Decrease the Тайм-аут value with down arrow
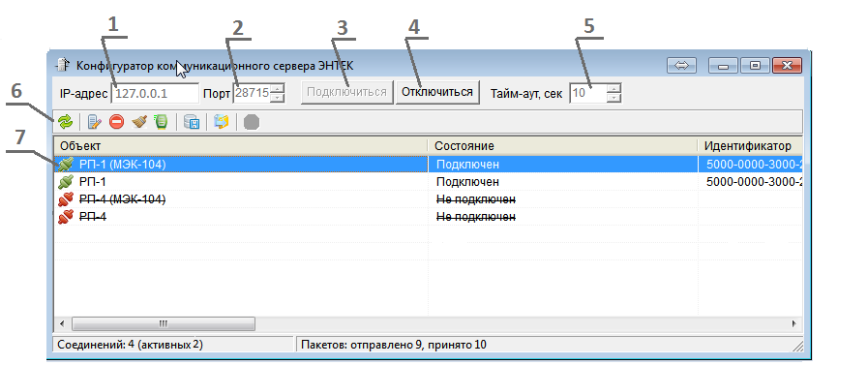The image size is (868, 365). 614,98
